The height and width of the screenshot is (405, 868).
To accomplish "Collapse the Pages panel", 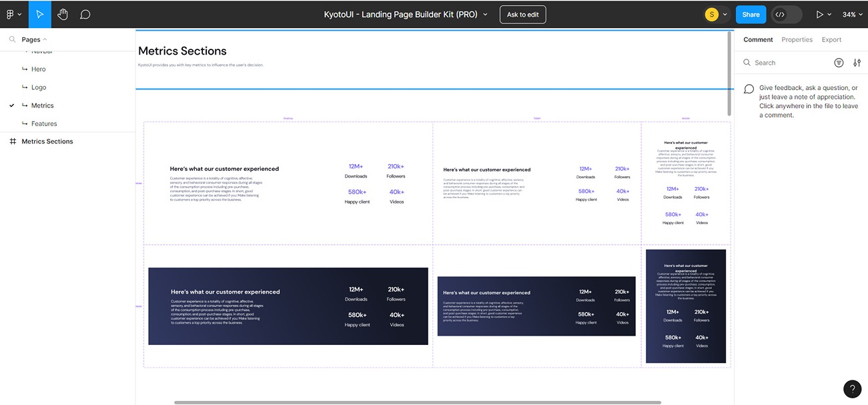I will click(45, 39).
